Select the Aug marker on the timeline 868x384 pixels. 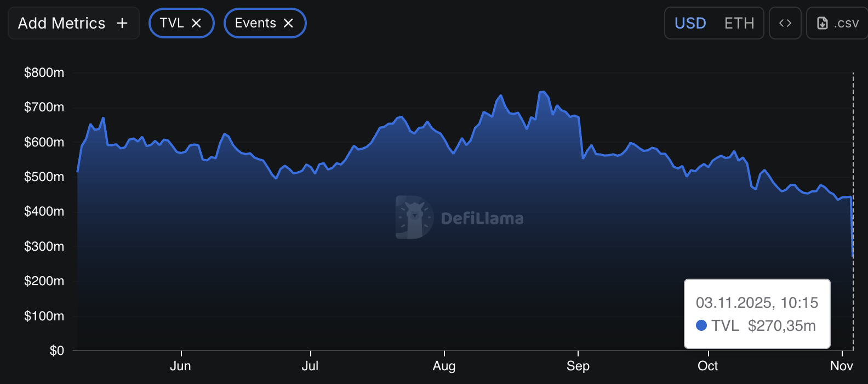click(444, 366)
